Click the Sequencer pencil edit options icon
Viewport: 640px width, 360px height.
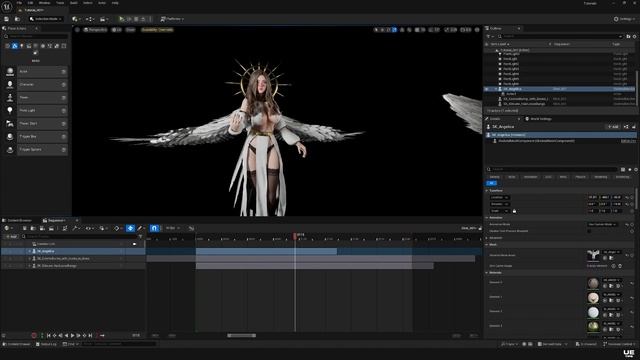140,228
